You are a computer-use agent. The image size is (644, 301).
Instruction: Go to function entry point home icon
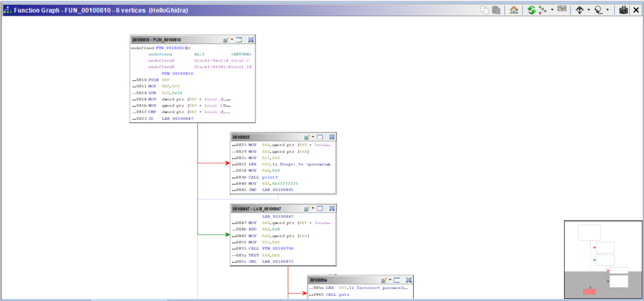click(x=514, y=10)
